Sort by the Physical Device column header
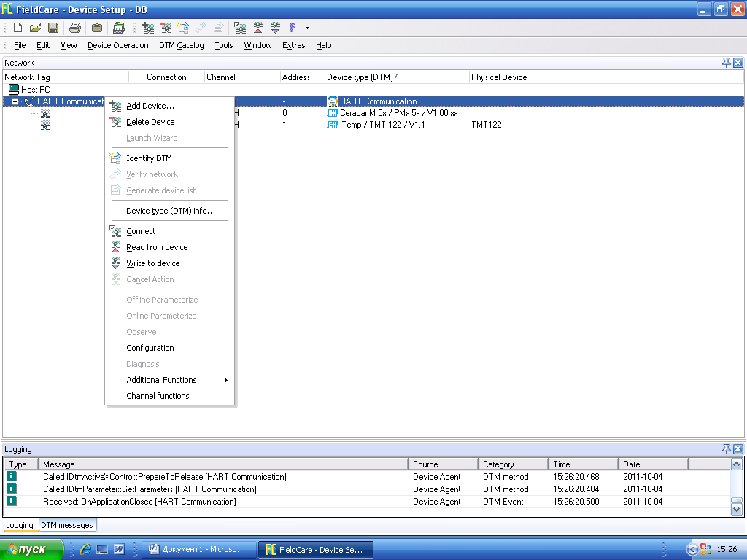 (606, 77)
